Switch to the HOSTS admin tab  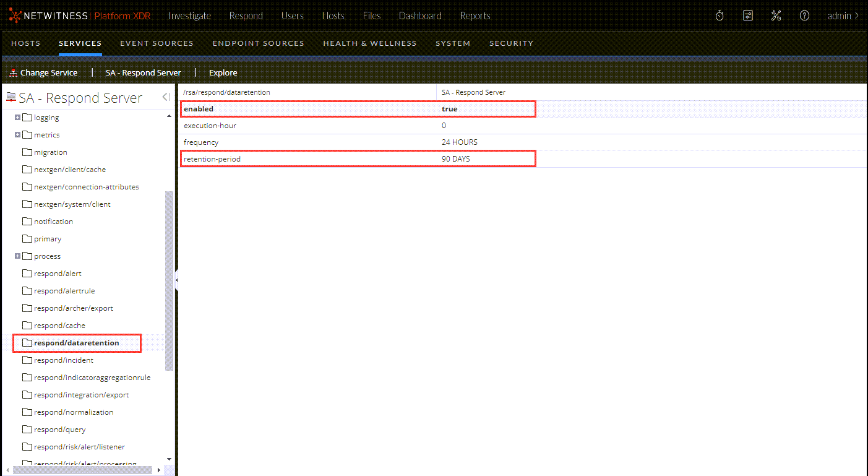tap(26, 43)
